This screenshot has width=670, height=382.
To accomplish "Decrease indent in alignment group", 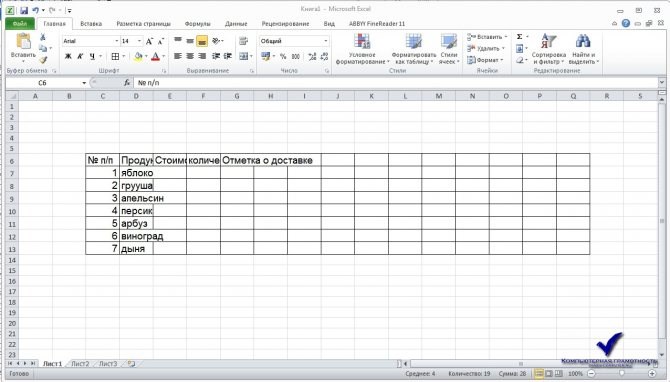I will (216, 56).
